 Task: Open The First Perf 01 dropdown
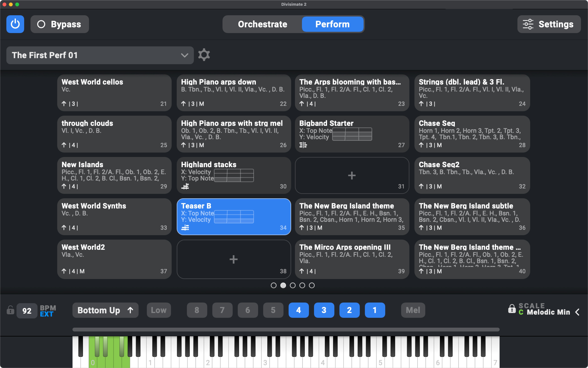tap(100, 55)
